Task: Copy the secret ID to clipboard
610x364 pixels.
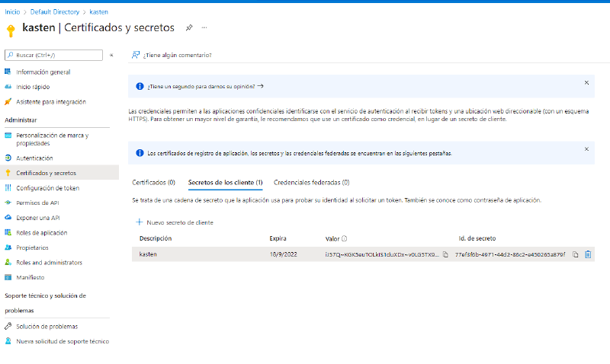Action: click(576, 254)
